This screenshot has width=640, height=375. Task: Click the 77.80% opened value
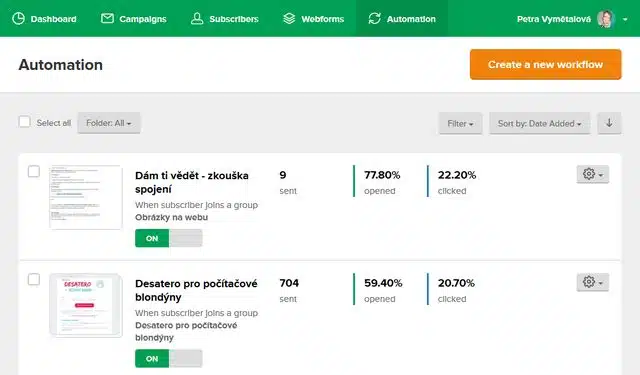[x=382, y=175]
